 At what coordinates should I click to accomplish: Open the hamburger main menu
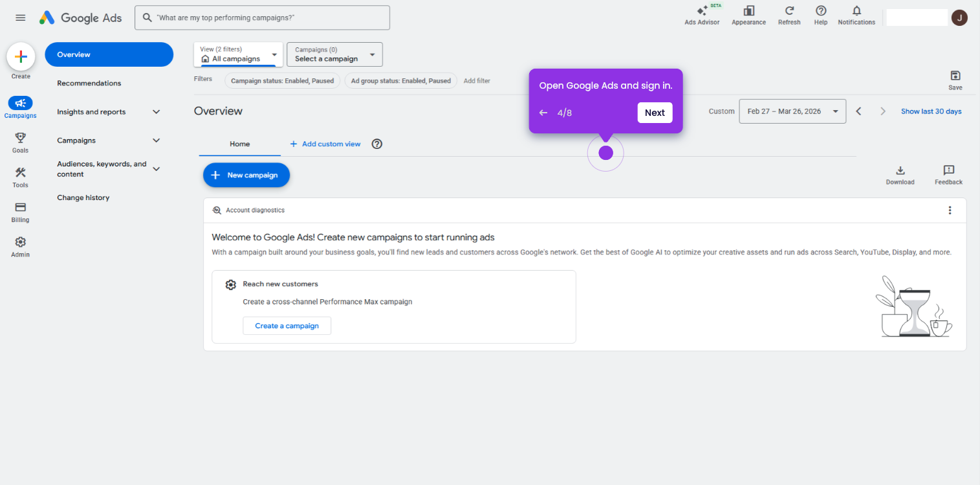21,17
